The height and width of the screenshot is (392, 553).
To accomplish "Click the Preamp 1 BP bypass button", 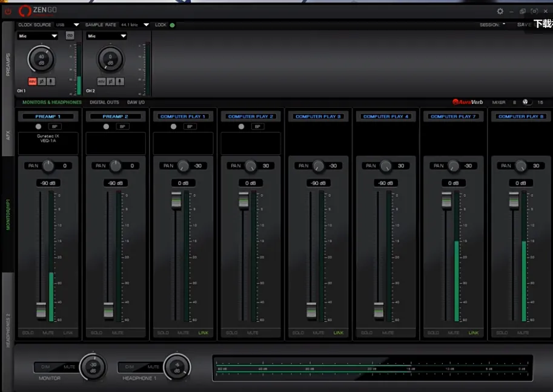I will click(55, 126).
